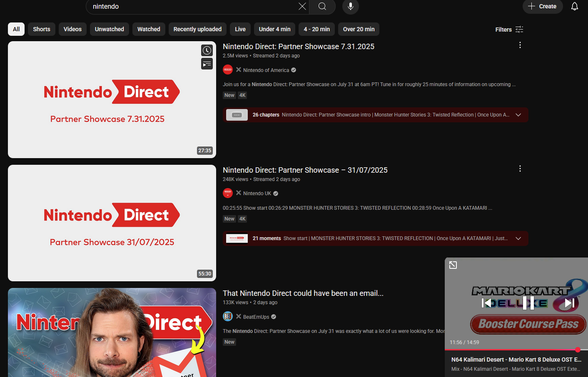This screenshot has width=588, height=377.
Task: Open That Nintendo Direct could have been an email
Action: 303,293
